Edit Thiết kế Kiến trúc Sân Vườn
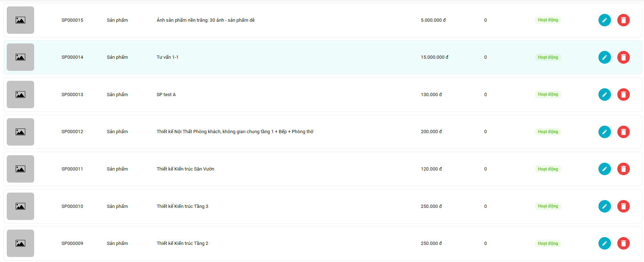Image resolution: width=644 pixels, height=262 pixels. (605, 169)
